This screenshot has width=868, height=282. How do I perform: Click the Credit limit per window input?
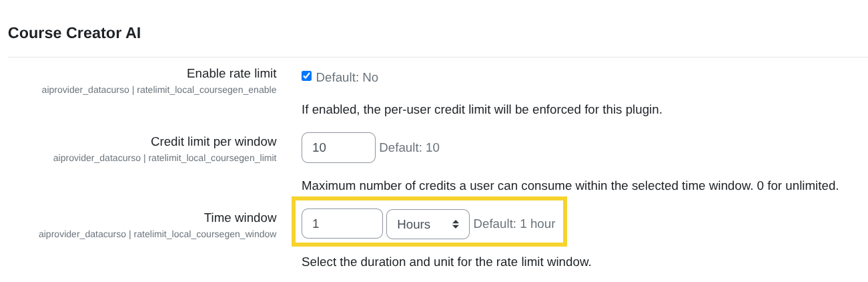[338, 148]
